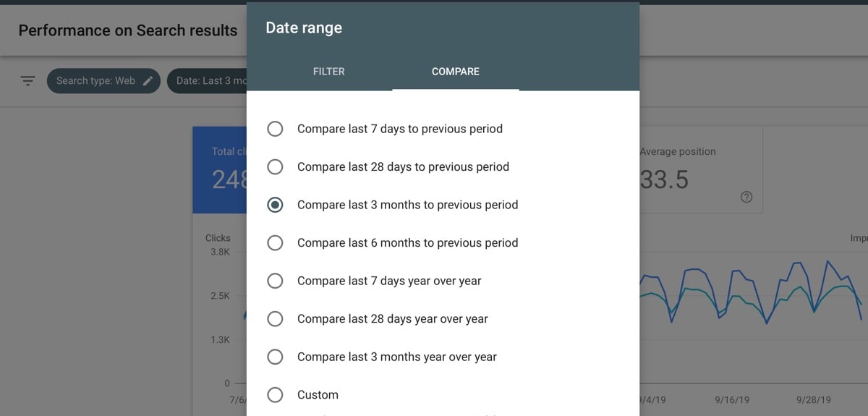Select Compare last 7 days to previous period
The image size is (868, 416).
tap(275, 129)
